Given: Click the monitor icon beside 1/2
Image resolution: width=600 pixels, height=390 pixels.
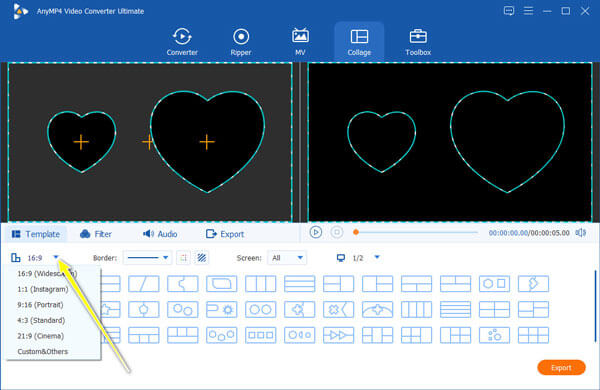Looking at the screenshot, I should [x=341, y=258].
